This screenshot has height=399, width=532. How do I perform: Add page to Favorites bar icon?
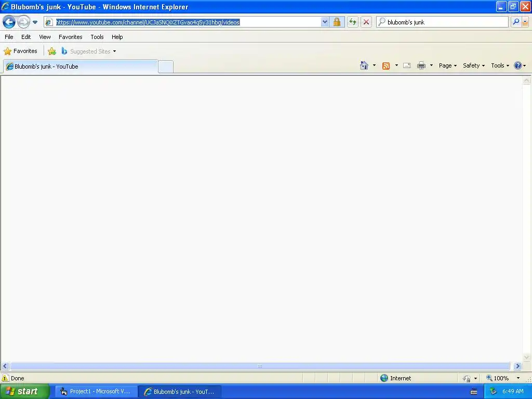(52, 51)
